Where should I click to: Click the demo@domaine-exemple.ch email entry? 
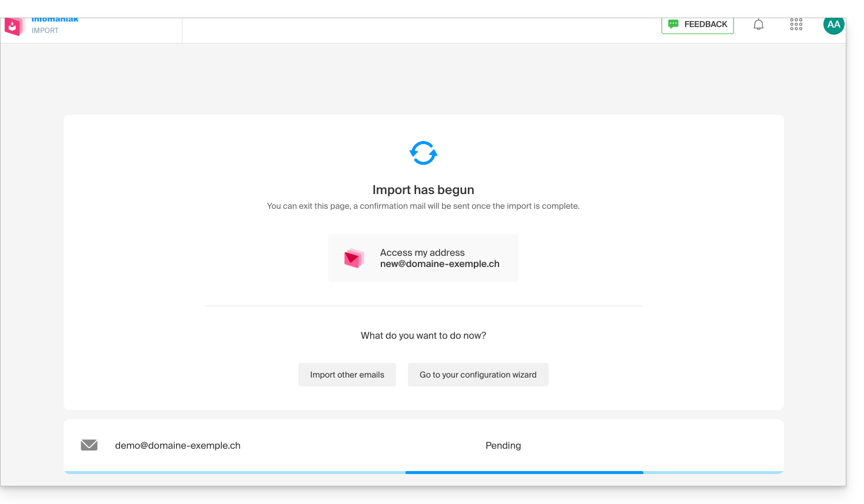coord(177,446)
